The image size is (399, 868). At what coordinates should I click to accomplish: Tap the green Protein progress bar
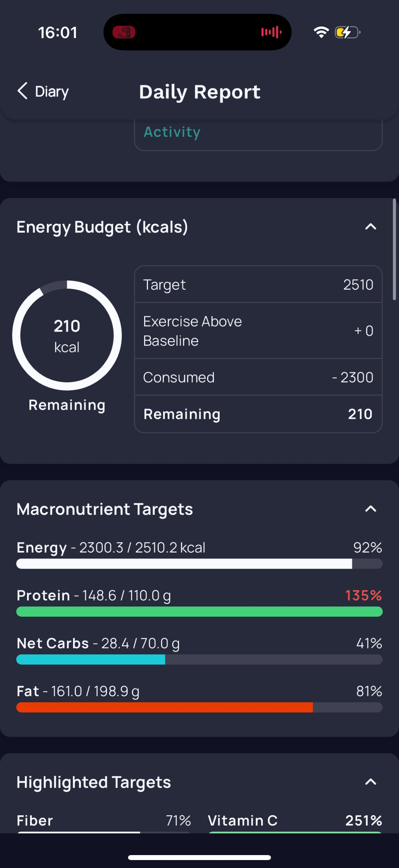199,611
